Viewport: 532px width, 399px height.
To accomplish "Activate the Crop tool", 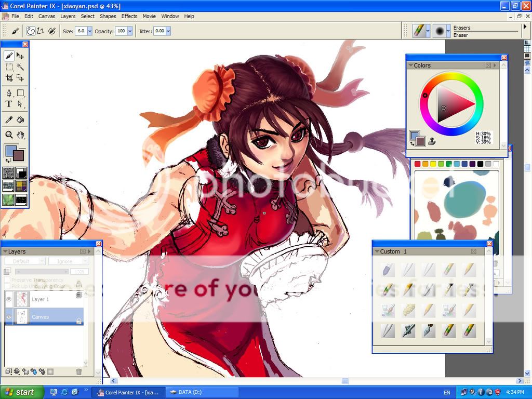I will coord(9,78).
